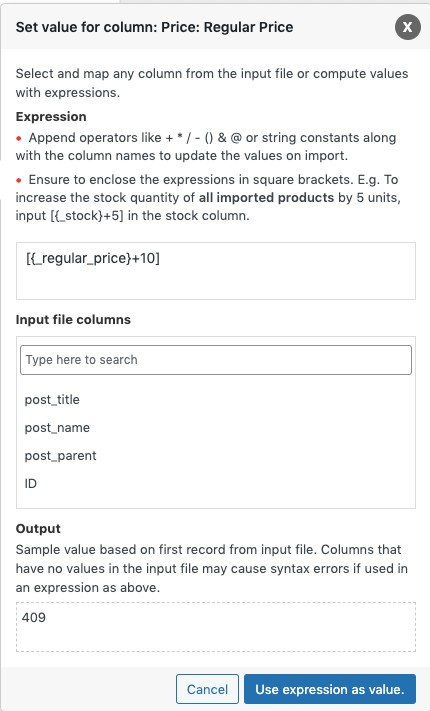Select post_name from input file columns
The width and height of the screenshot is (430, 711).
click(57, 428)
